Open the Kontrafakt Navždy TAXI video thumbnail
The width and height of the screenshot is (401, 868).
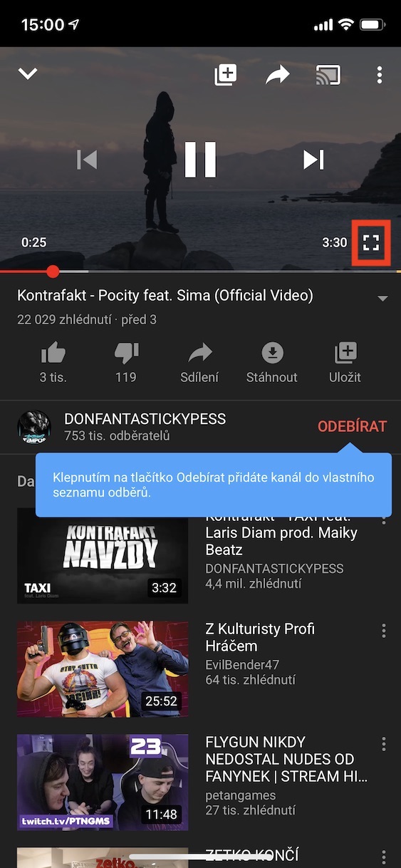pos(103,555)
